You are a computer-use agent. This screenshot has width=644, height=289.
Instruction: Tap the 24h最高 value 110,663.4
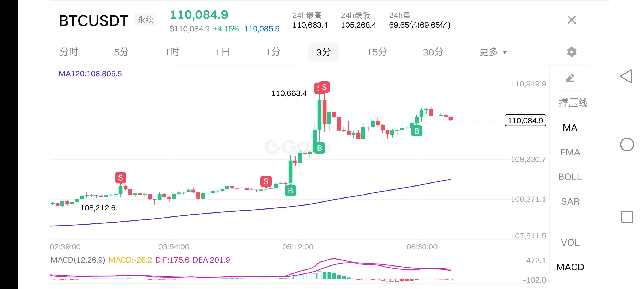(310, 25)
